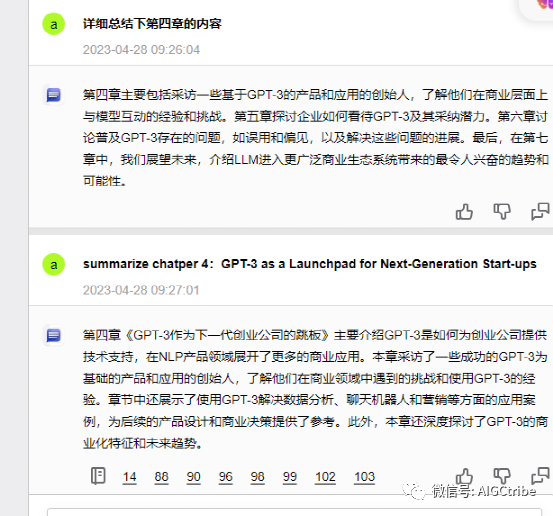Viewport: 553px width, 516px height.
Task: Go to cited page 96
Action: pos(226,477)
